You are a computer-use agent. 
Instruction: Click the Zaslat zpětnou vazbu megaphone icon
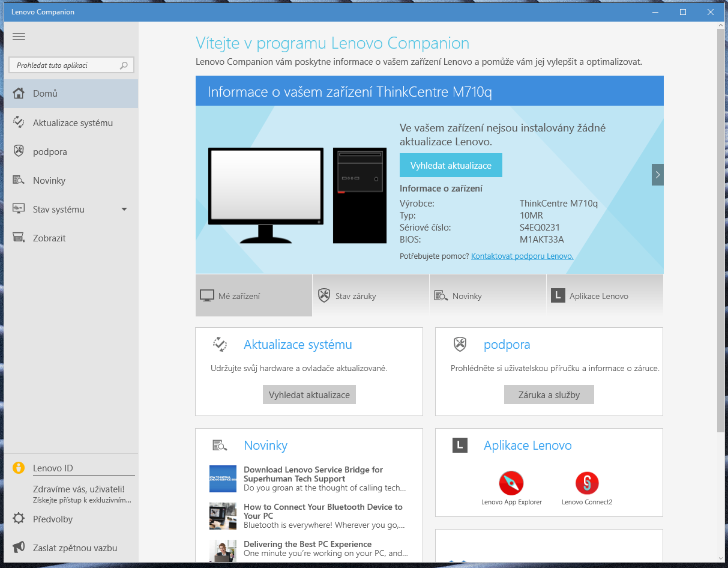19,548
